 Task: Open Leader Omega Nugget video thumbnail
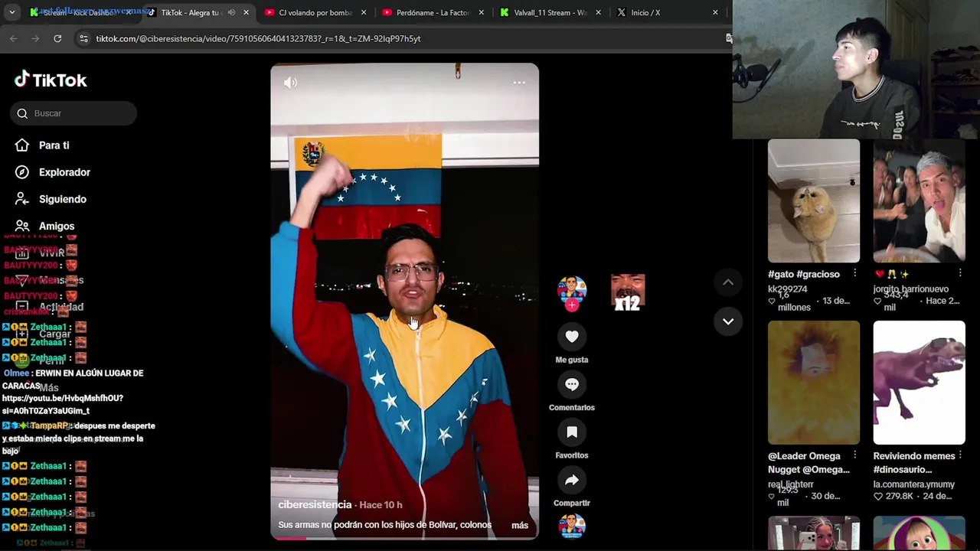814,383
